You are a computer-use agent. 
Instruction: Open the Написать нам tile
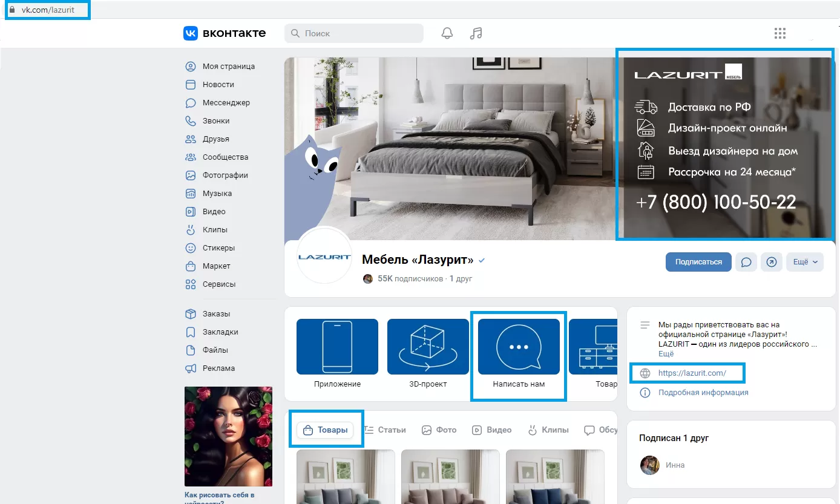[519, 354]
